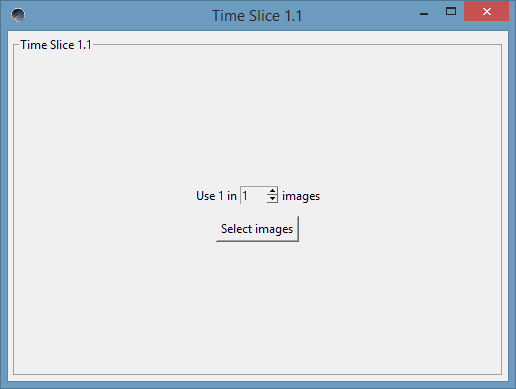Maximize the Time Slice window

pos(451,12)
